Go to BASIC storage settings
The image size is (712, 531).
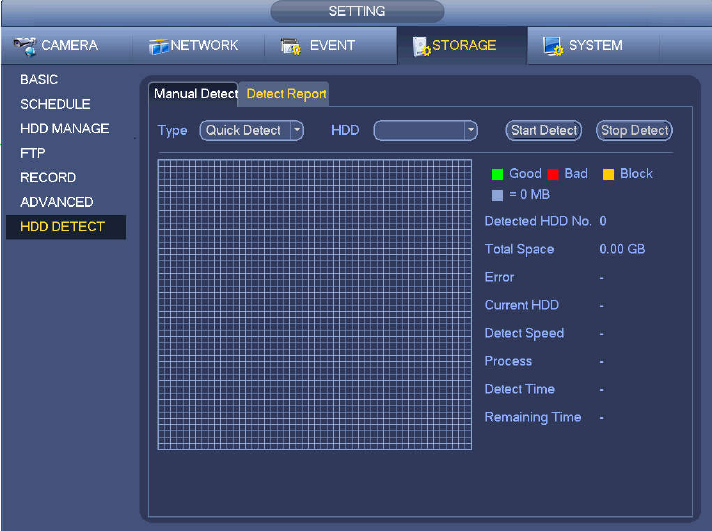point(39,79)
